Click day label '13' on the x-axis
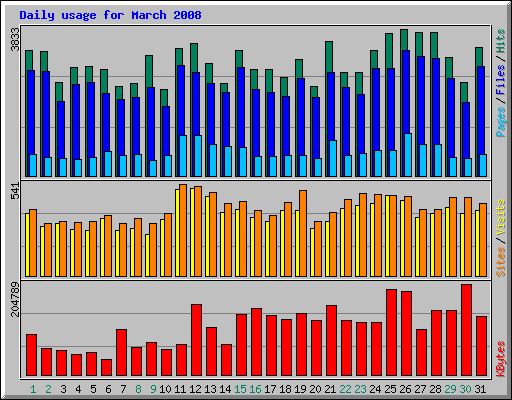512x400 pixels. point(210,389)
